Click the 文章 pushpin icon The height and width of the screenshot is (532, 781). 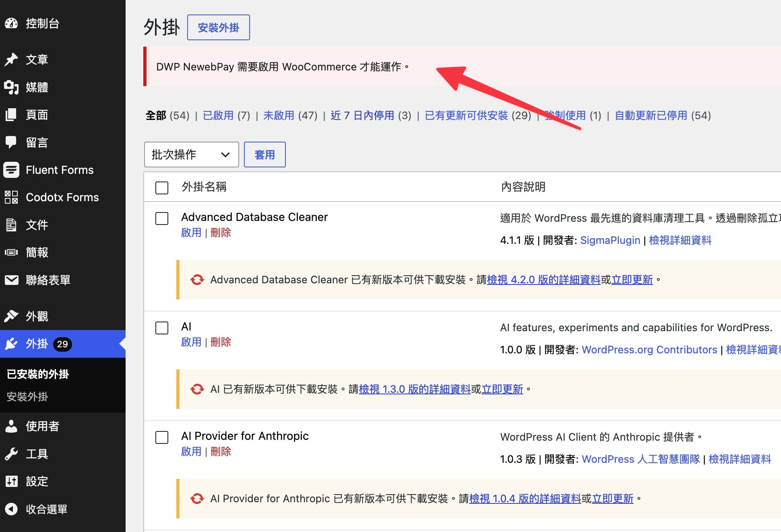click(x=11, y=60)
